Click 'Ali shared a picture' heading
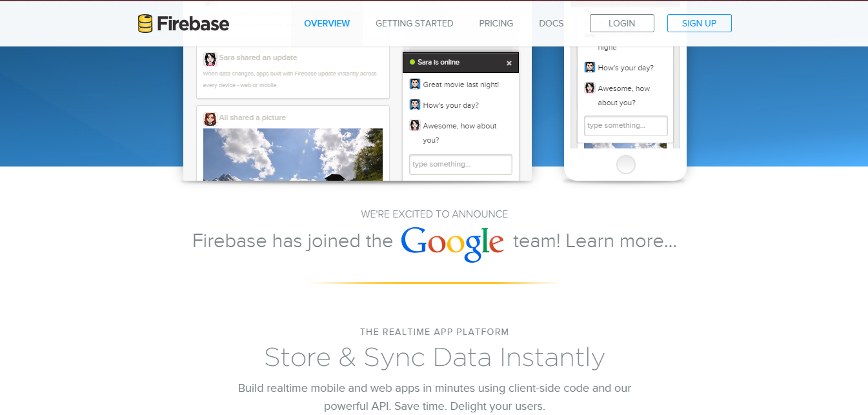 pos(252,118)
